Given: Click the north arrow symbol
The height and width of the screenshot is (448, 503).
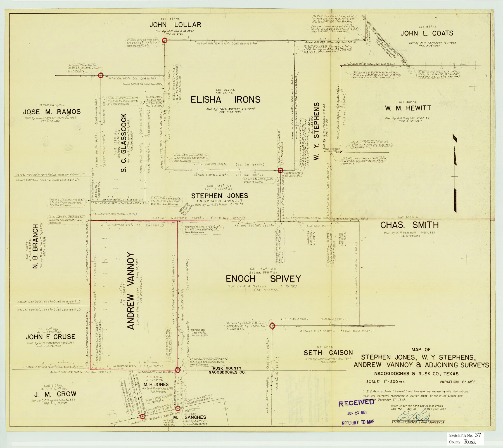Looking at the screenshot, I should pos(455,171).
